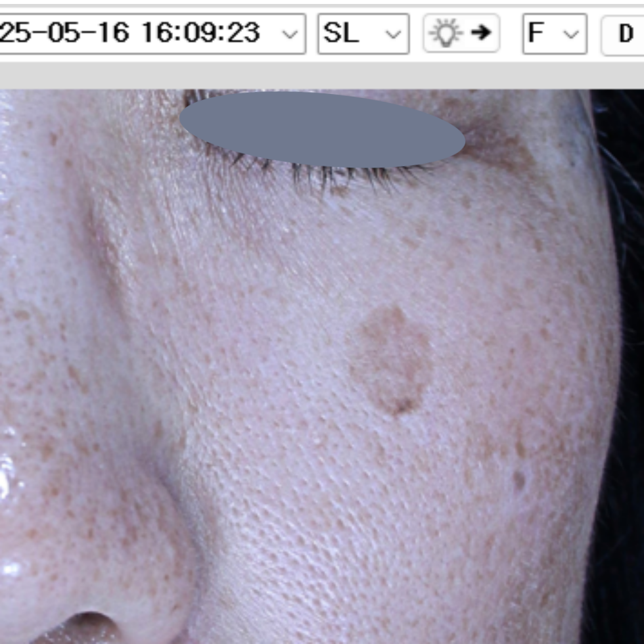Open the F selection dropdown
This screenshot has height=644, width=644.
[x=555, y=34]
